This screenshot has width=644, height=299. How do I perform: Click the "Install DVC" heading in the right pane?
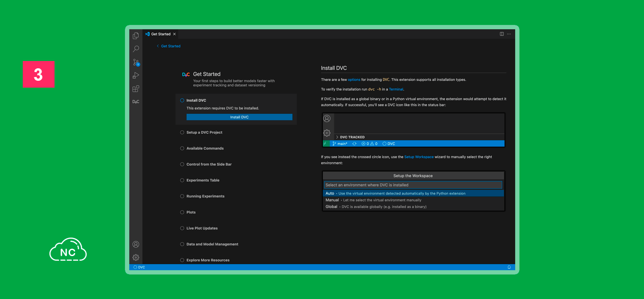click(x=334, y=68)
